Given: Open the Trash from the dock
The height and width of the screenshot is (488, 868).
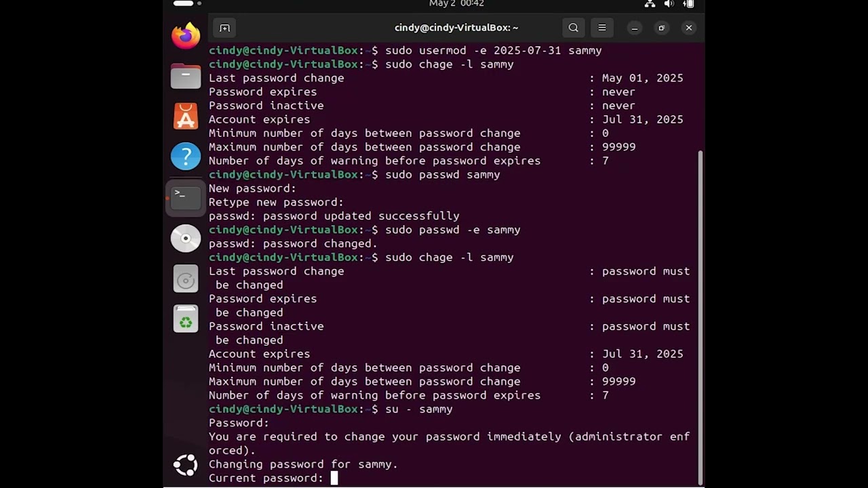Looking at the screenshot, I should [185, 319].
